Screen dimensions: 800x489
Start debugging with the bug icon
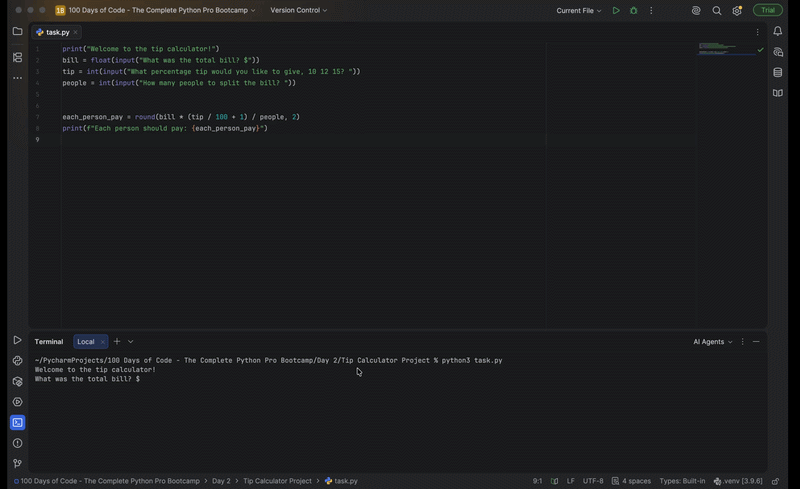[634, 10]
